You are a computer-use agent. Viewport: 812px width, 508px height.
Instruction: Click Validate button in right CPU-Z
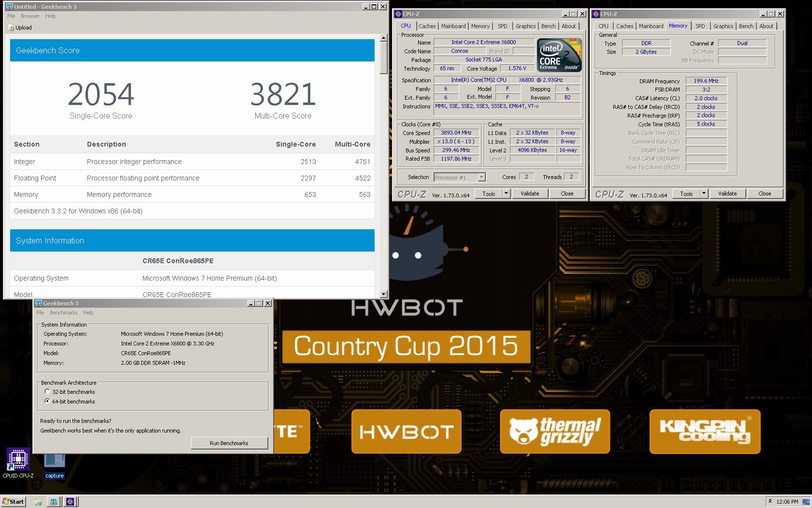727,194
